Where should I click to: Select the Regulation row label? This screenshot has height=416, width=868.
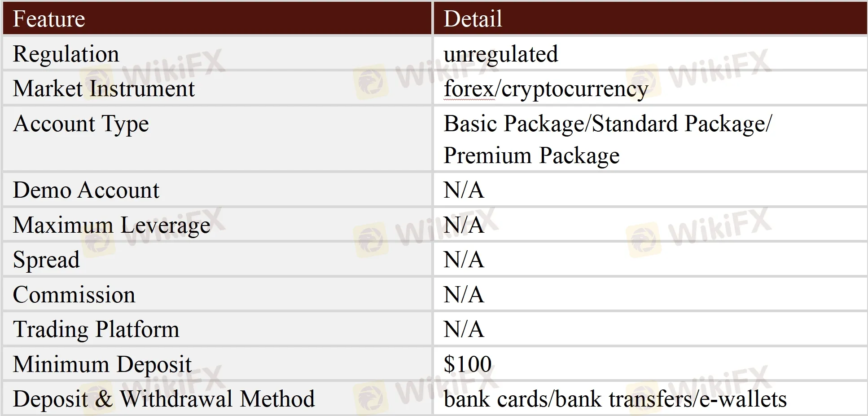pyautogui.click(x=66, y=54)
